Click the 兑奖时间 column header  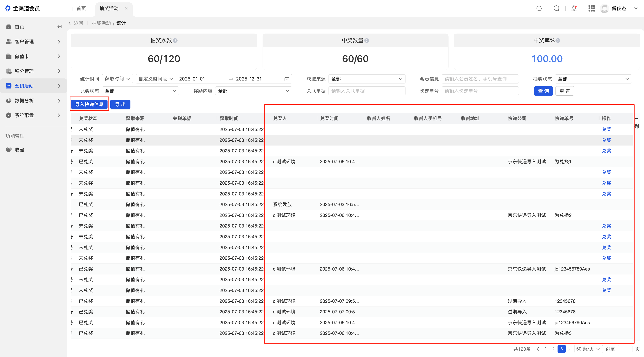click(x=329, y=119)
